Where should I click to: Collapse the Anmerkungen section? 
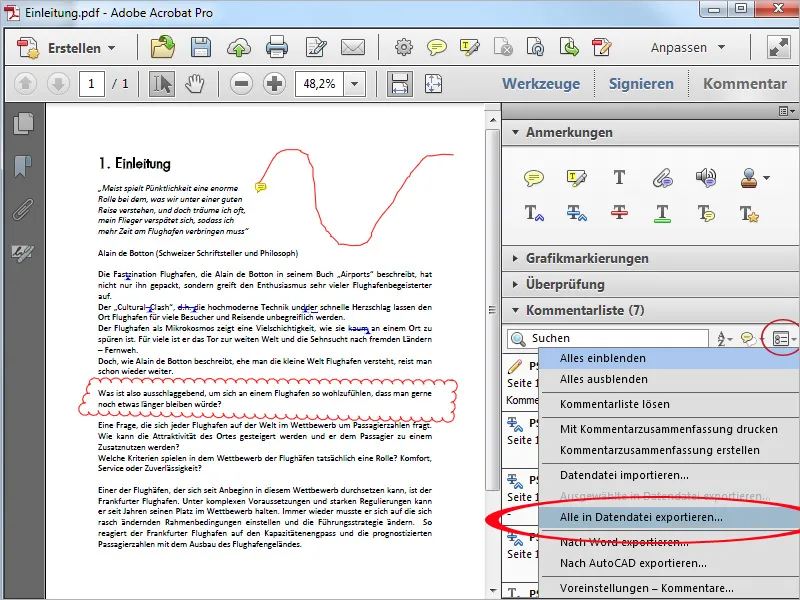pos(516,132)
